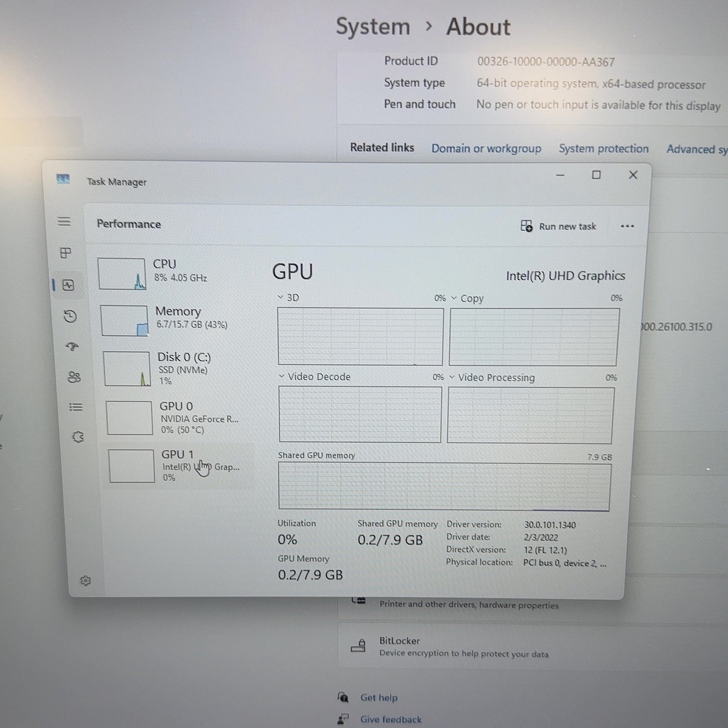This screenshot has width=728, height=728.
Task: Click the Utilization 0% value
Action: tap(287, 540)
